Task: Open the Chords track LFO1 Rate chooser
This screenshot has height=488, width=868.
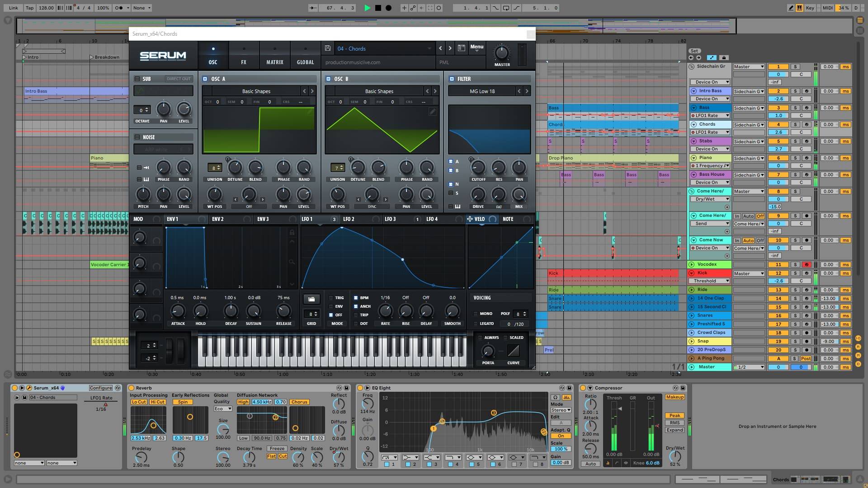Action: (710, 132)
